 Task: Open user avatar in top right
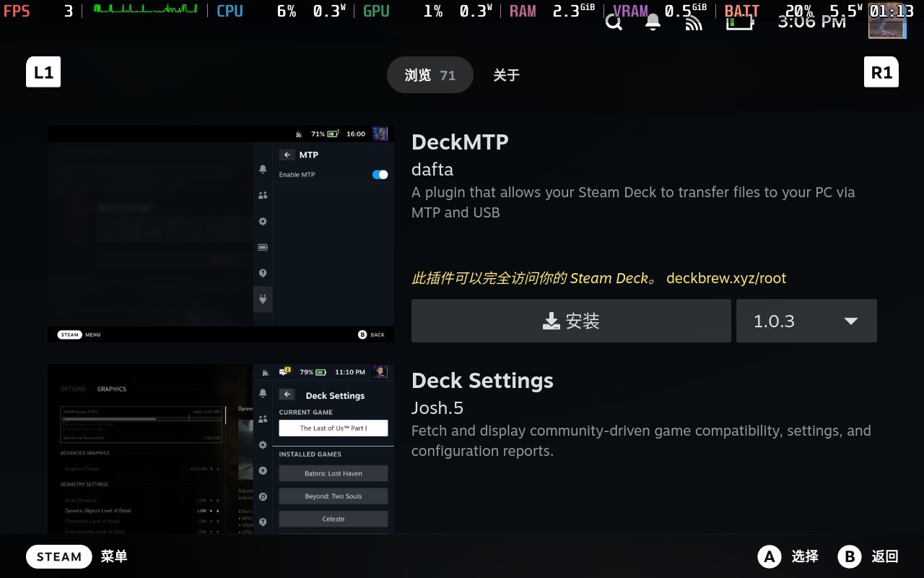tap(886, 21)
